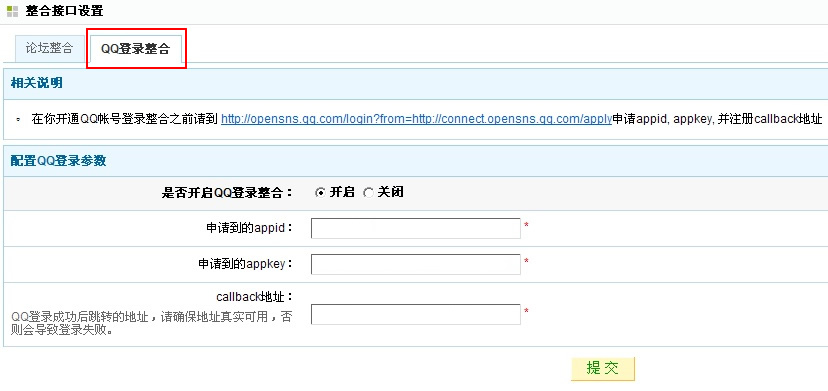Image resolution: width=828 pixels, height=391 pixels.
Task: Click the 相关说明 section header
Action: click(37, 83)
